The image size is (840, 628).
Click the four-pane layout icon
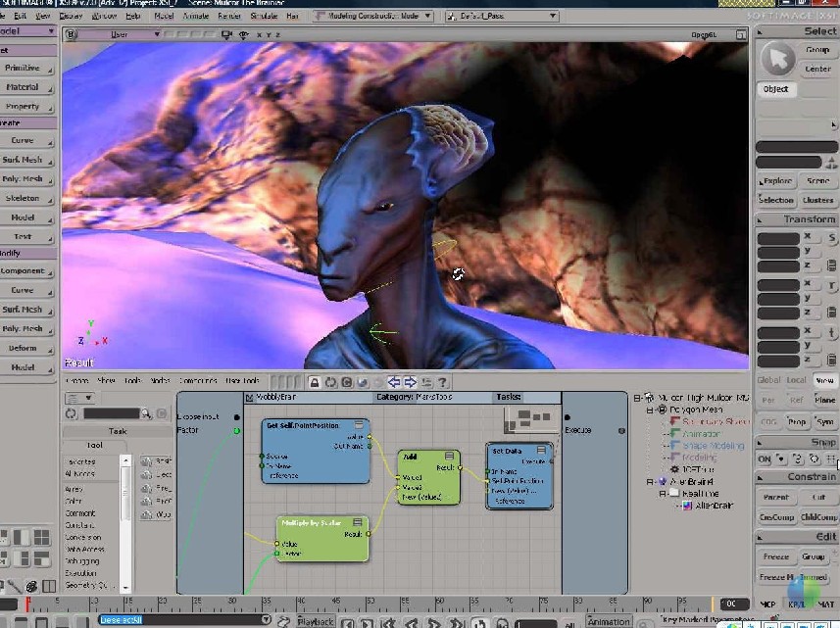41,537
